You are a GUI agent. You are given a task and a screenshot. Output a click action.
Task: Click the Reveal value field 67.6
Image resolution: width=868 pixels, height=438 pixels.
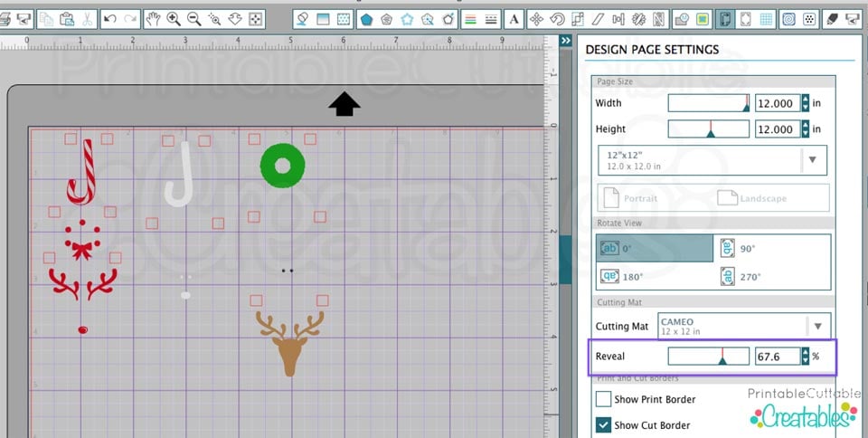point(778,356)
